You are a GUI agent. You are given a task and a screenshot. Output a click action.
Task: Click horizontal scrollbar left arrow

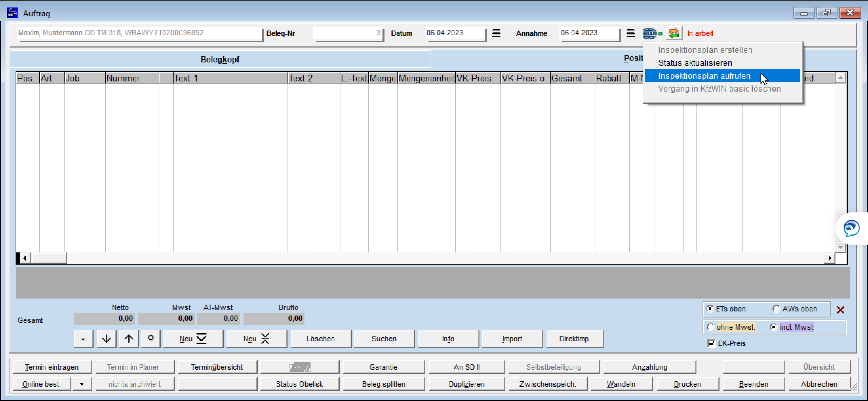[24, 258]
